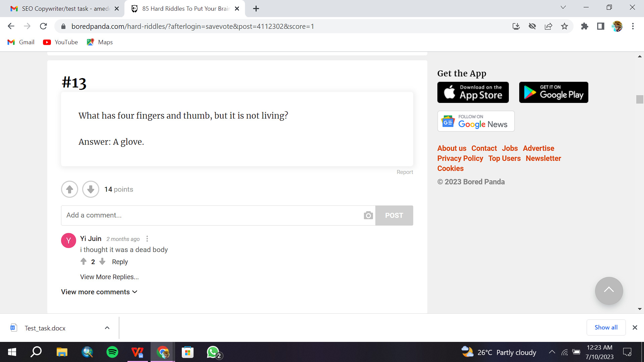This screenshot has width=644, height=362.
Task: Click the page vertical scrollbar thumb
Action: pos(640,100)
